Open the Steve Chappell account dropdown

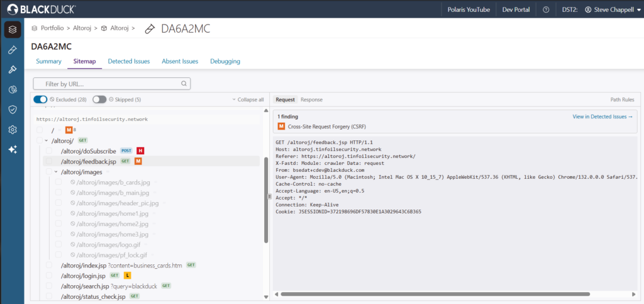click(613, 9)
